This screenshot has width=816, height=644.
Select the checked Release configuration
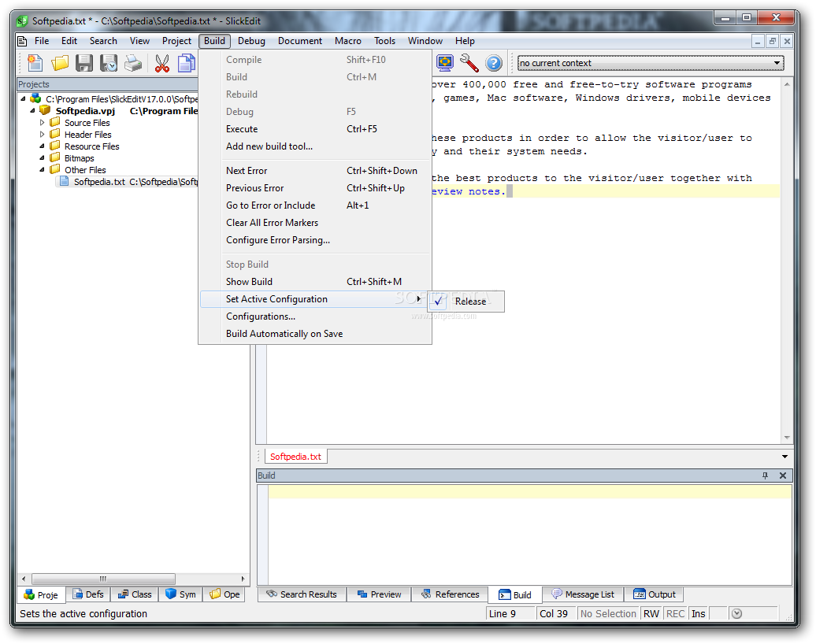click(x=465, y=302)
